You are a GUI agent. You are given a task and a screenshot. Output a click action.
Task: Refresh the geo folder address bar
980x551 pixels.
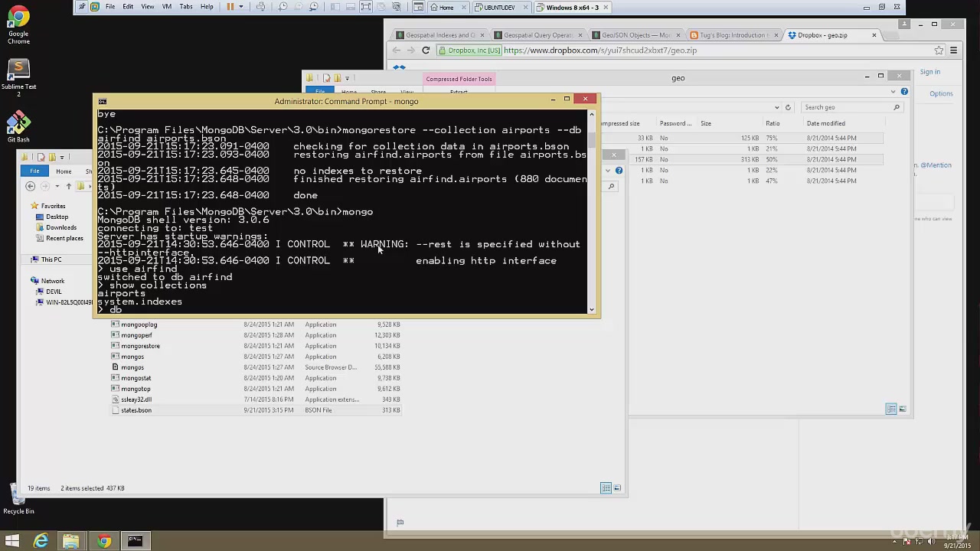click(788, 107)
